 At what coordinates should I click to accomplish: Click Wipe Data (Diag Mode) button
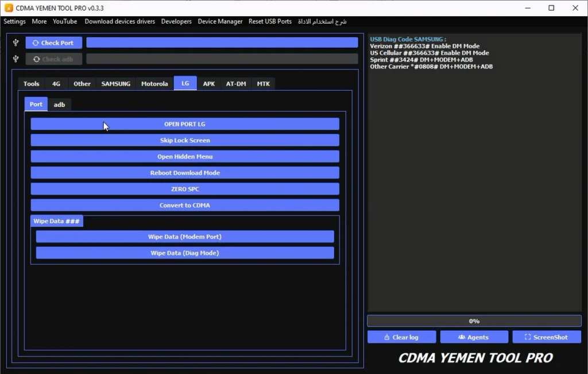point(184,253)
